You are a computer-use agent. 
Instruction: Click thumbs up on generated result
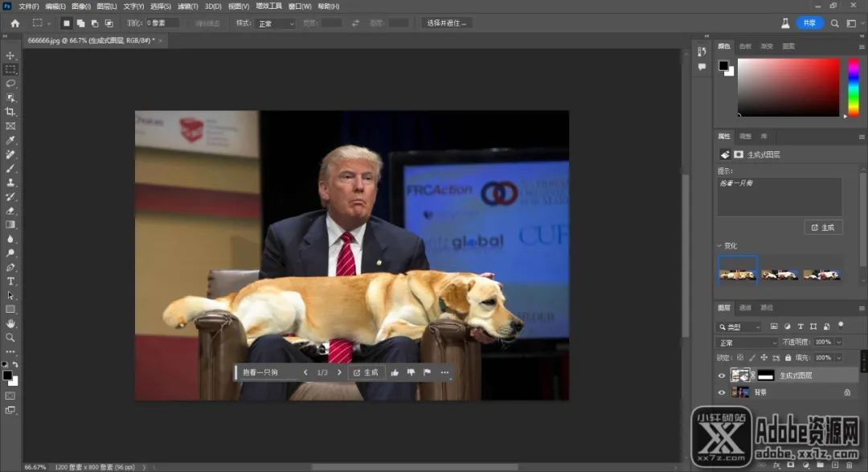[395, 372]
